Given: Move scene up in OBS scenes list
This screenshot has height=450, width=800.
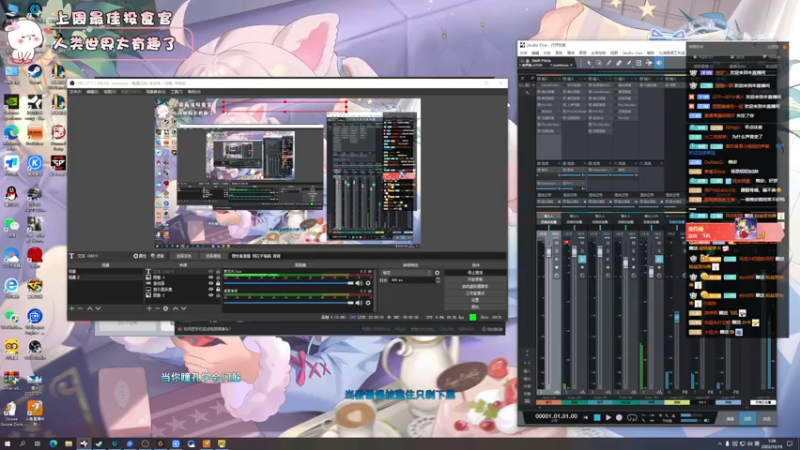Looking at the screenshot, I should pyautogui.click(x=90, y=308).
